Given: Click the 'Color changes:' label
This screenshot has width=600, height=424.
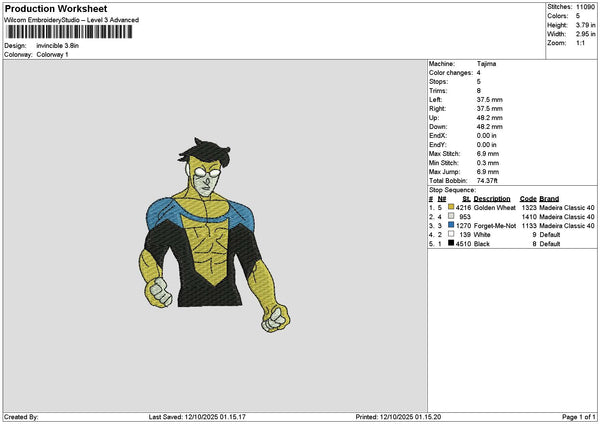Looking at the screenshot, I should [451, 73].
